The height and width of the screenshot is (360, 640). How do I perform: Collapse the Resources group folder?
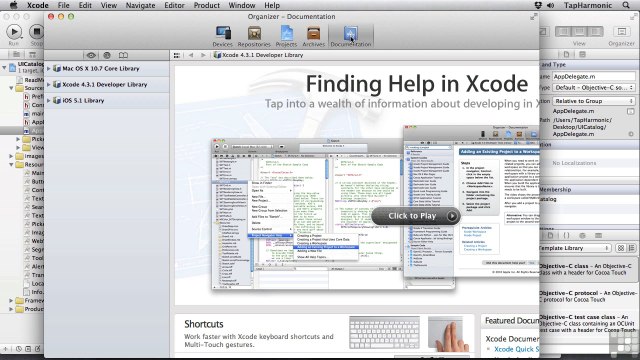click(11, 164)
